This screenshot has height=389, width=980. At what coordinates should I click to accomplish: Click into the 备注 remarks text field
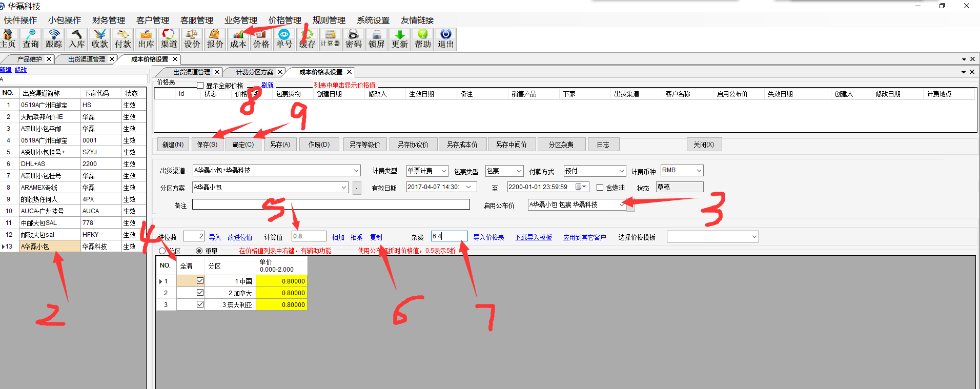(331, 205)
